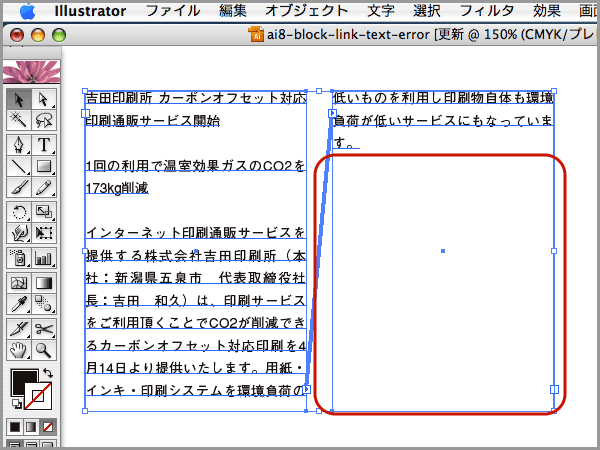Click the text '負荷が低いサービスにもなっていま'

443,121
